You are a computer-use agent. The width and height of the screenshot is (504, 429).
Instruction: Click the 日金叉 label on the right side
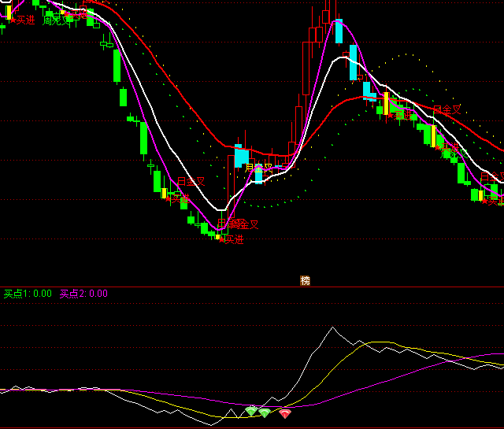click(447, 110)
